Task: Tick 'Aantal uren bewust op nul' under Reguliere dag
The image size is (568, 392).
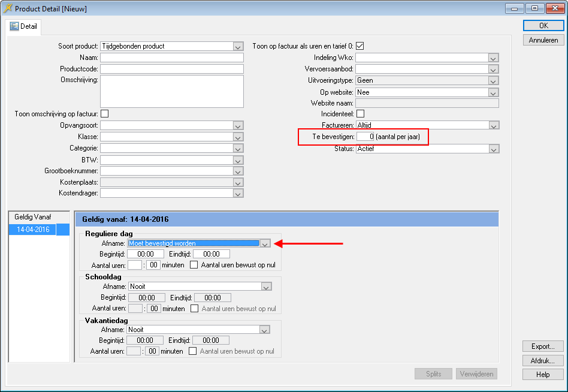Action: click(194, 265)
